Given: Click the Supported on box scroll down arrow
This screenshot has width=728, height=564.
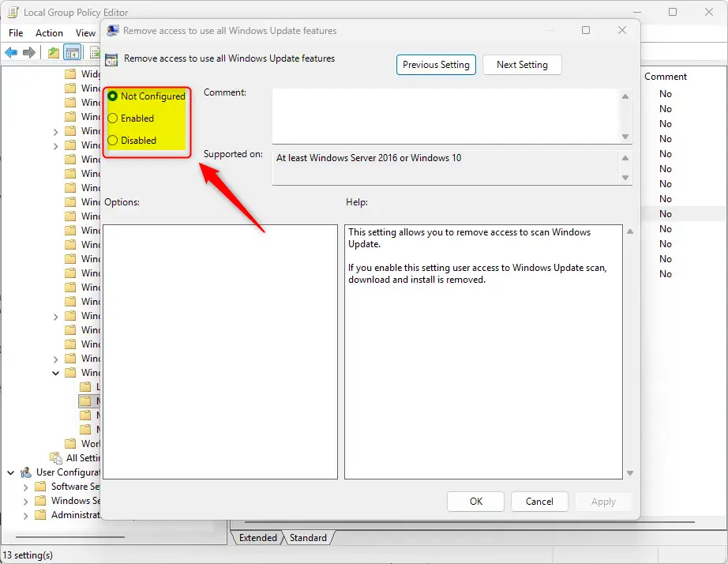Looking at the screenshot, I should point(625,178).
